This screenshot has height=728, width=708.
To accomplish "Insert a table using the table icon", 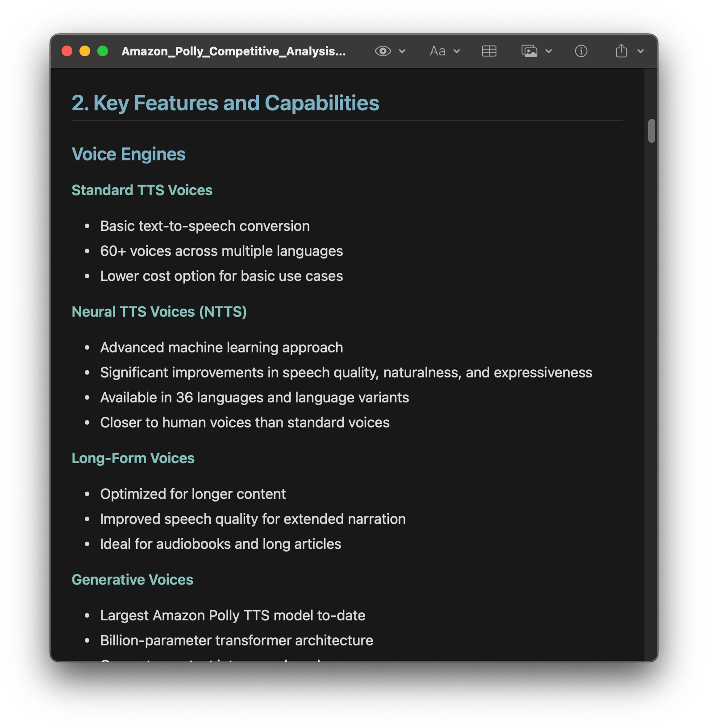I will pyautogui.click(x=489, y=51).
